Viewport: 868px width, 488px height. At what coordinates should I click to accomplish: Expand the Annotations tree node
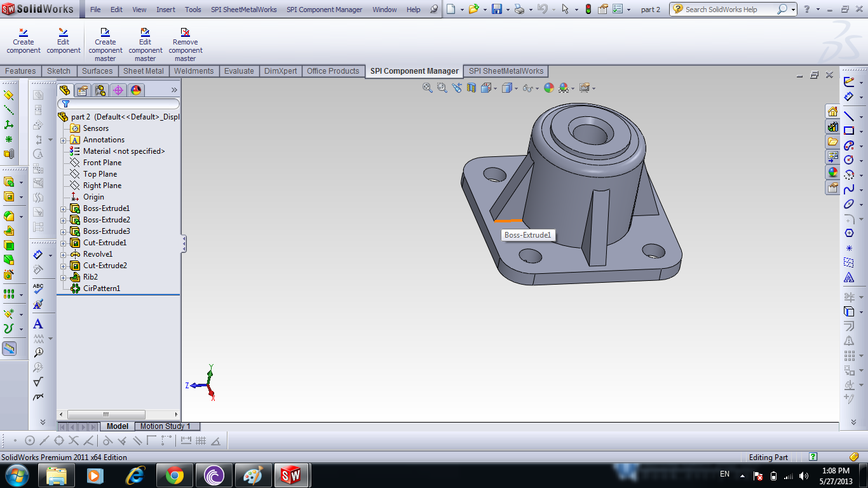coord(64,140)
